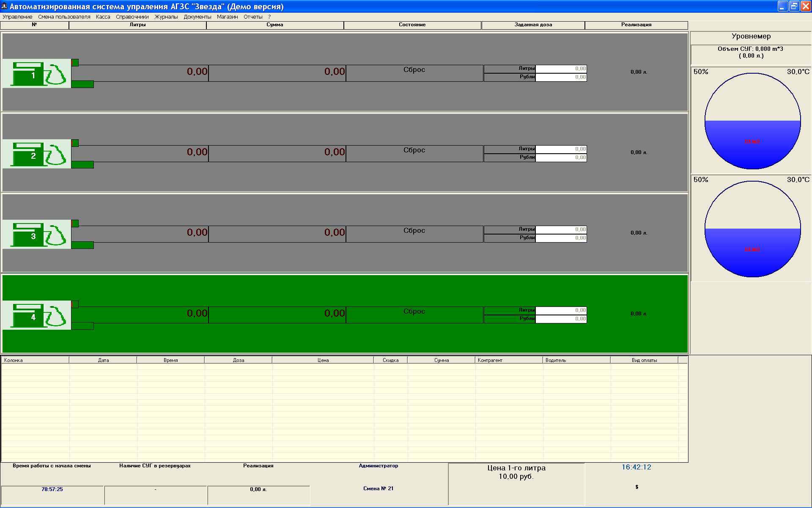Click green bar below pump 2 readout
This screenshot has width=812, height=508.
(x=82, y=165)
